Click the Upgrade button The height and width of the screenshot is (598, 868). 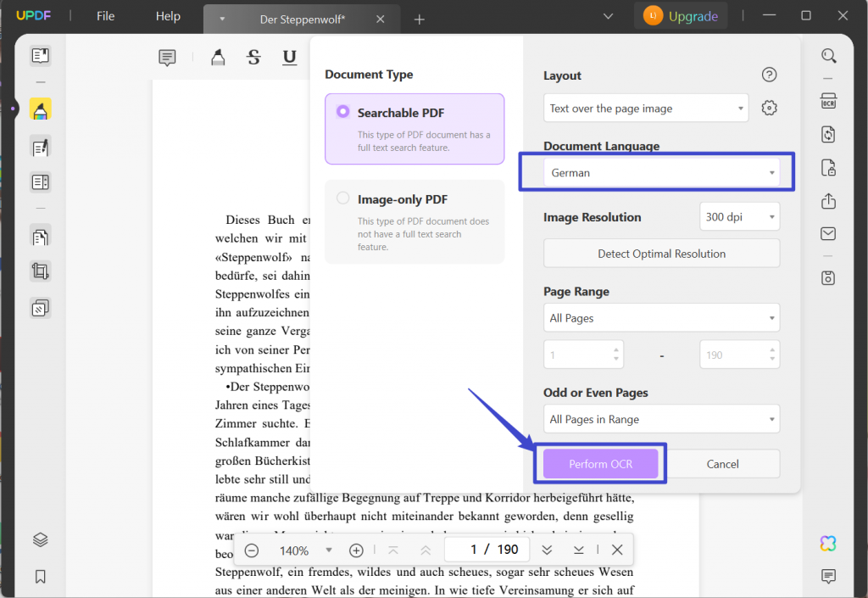[681, 15]
